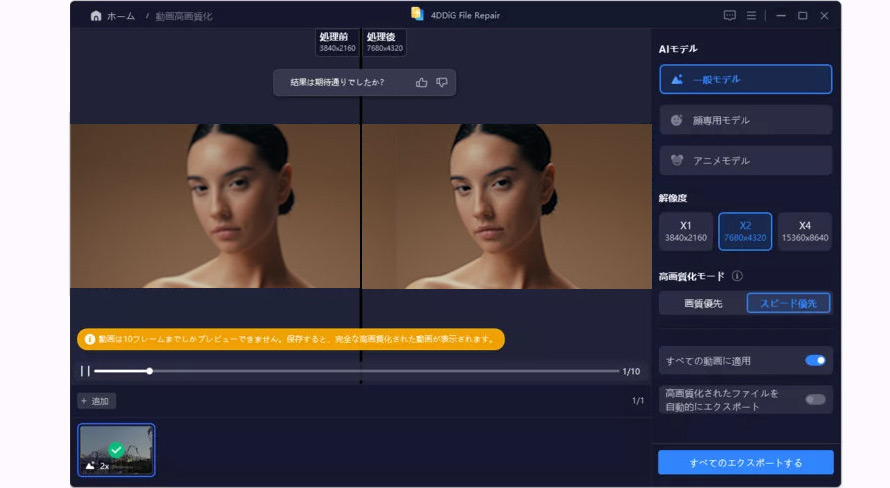This screenshot has height=488, width=890.
Task: Click the ホーム breadcrumb text
Action: coord(121,16)
